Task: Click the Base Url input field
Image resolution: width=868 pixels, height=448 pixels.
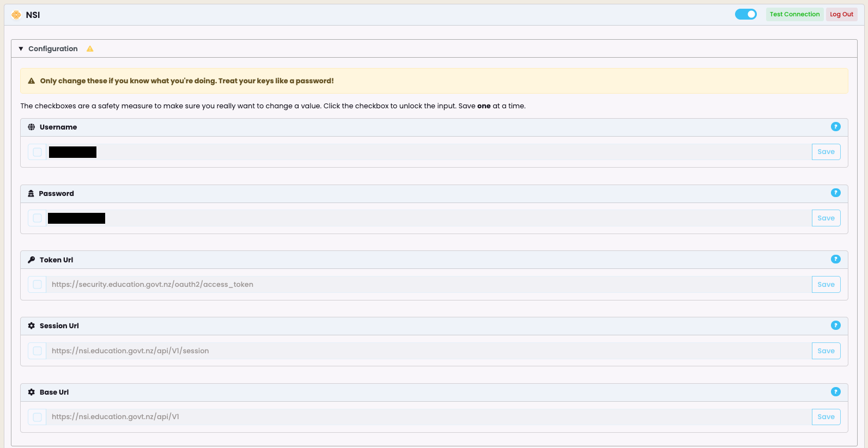Action: pos(429,417)
